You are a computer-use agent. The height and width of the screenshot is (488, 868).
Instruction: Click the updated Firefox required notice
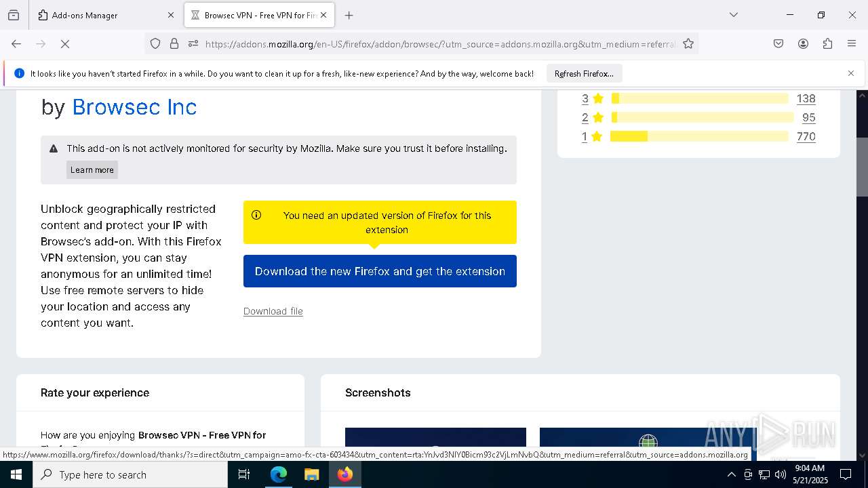[380, 222]
